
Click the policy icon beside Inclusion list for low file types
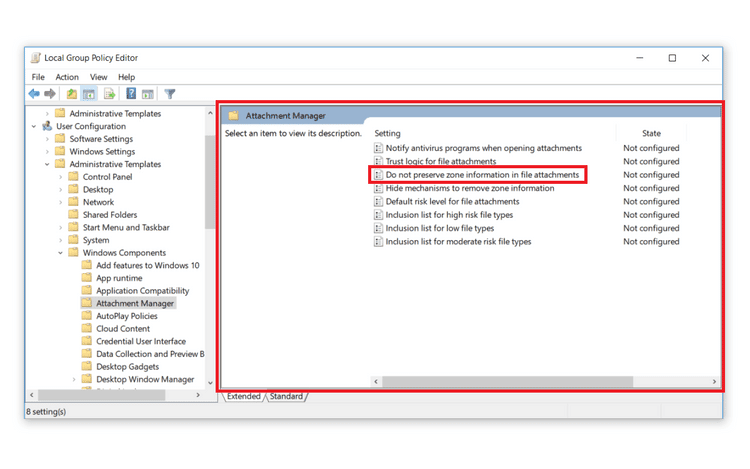[378, 229]
